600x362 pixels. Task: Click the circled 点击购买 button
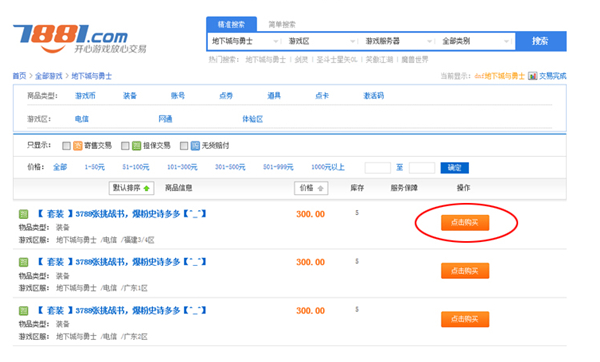(465, 223)
